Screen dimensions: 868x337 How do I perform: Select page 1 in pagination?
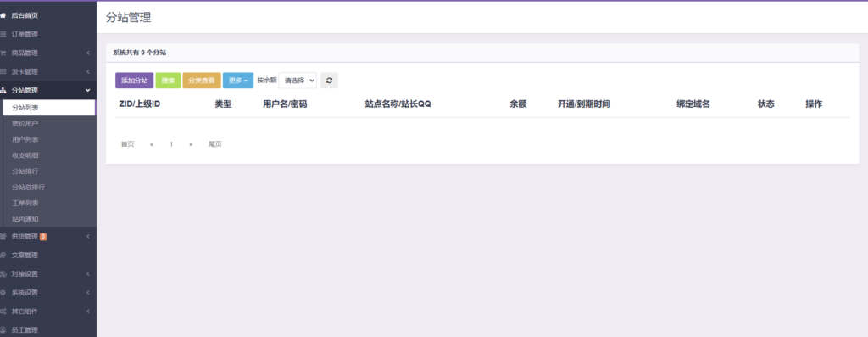coord(171,144)
